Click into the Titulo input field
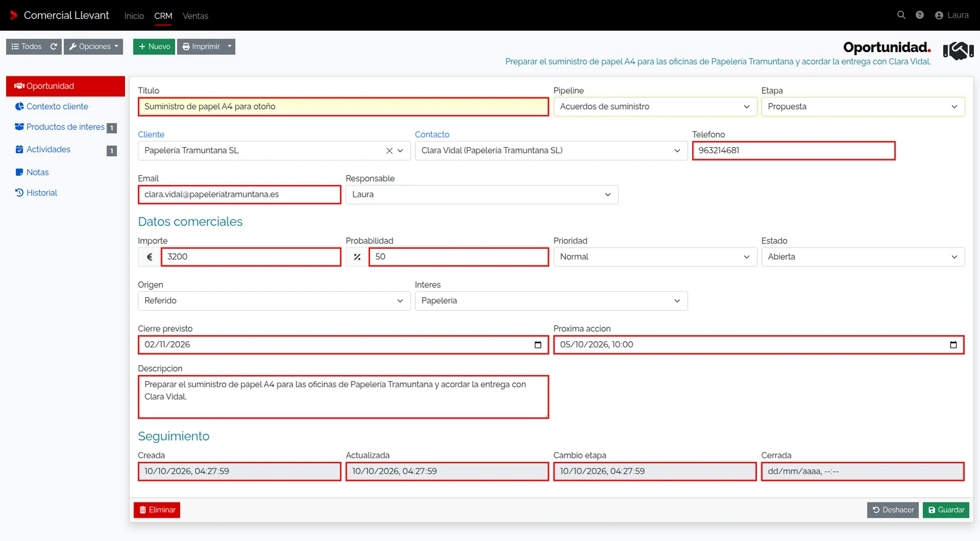 pos(344,107)
